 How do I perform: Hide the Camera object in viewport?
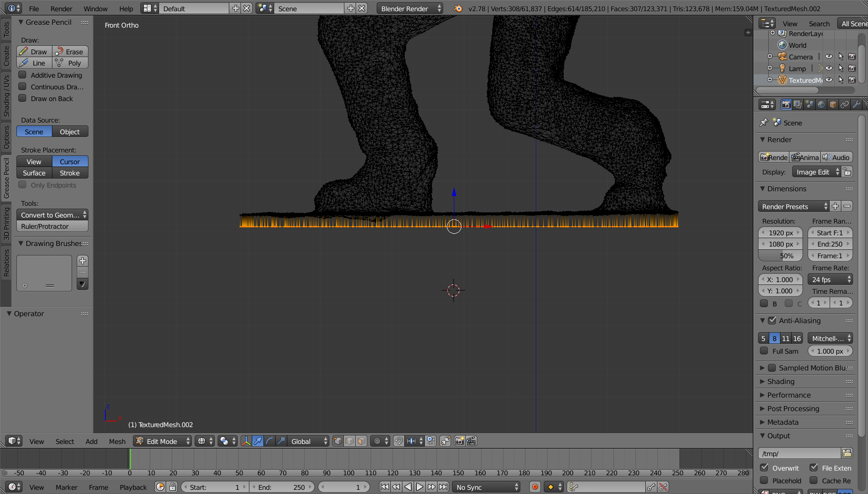pos(829,57)
